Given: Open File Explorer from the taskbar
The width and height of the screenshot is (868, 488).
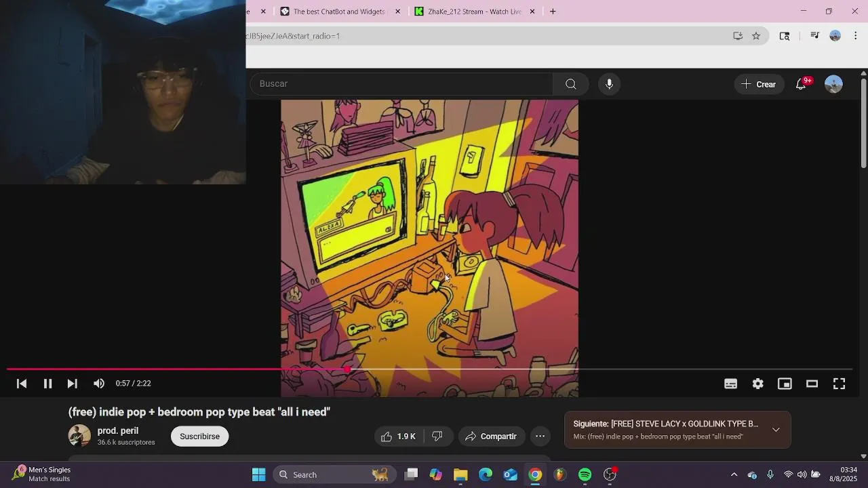Looking at the screenshot, I should 460,474.
